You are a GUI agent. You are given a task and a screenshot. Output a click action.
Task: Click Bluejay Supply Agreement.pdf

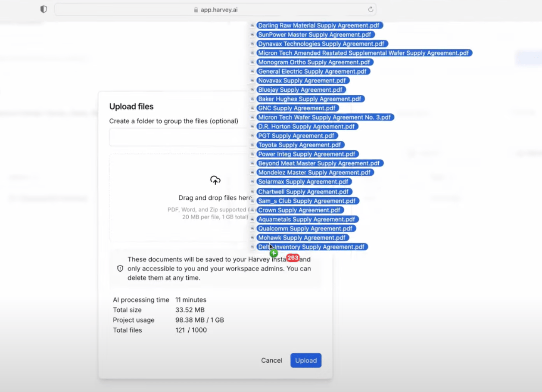click(301, 90)
